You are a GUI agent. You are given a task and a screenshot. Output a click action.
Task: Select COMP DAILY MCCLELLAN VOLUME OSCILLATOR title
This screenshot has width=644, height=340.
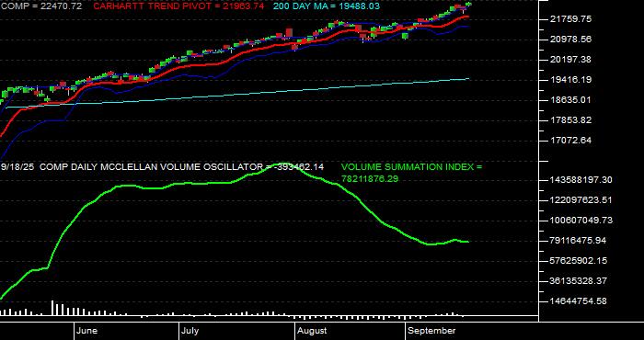(x=150, y=167)
